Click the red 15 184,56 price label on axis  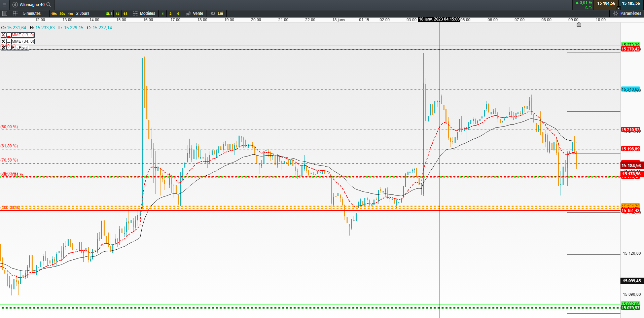pos(631,166)
